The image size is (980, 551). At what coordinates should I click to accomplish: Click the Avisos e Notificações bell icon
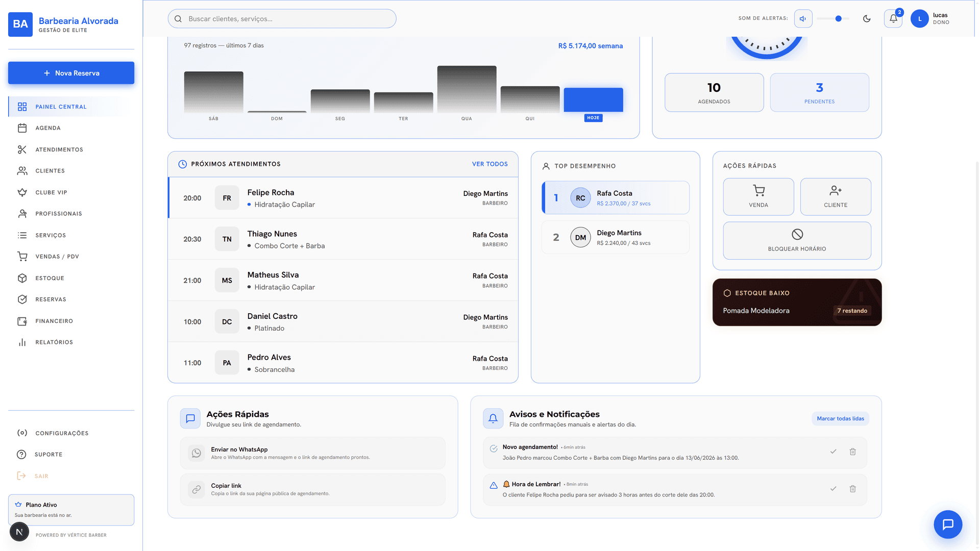click(x=493, y=418)
